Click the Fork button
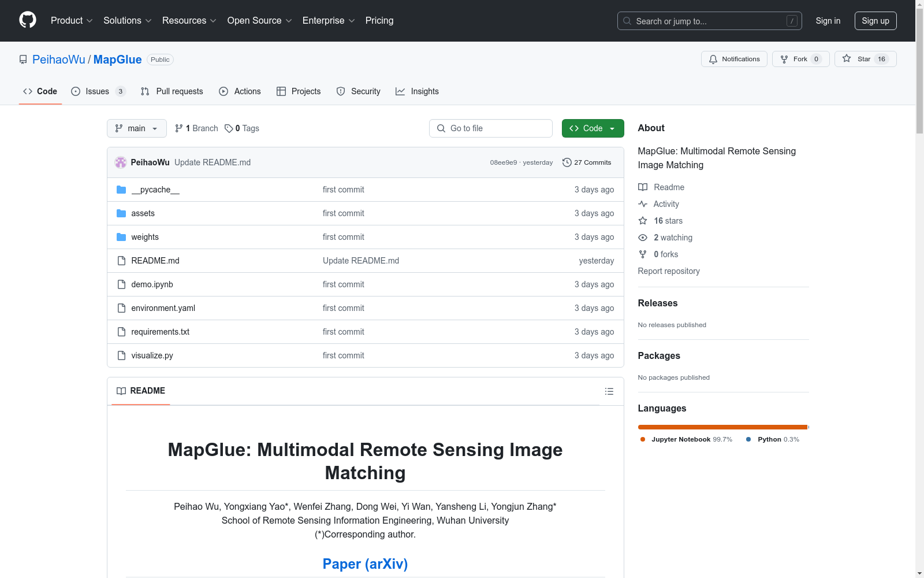This screenshot has height=578, width=924. [800, 59]
